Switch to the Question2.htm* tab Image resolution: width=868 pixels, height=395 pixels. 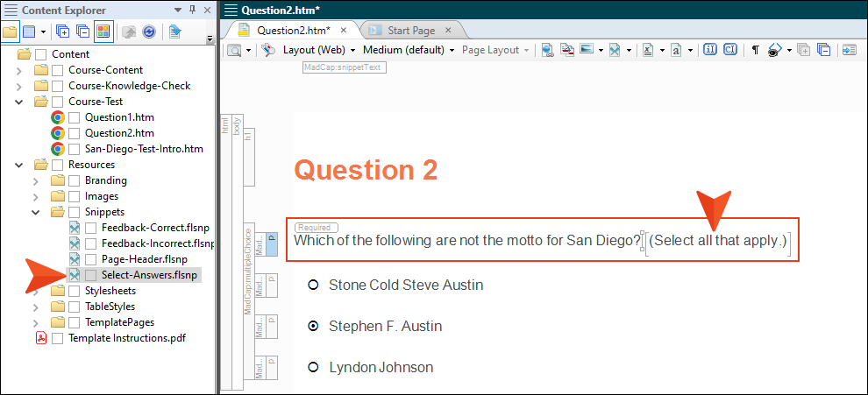[x=294, y=31]
